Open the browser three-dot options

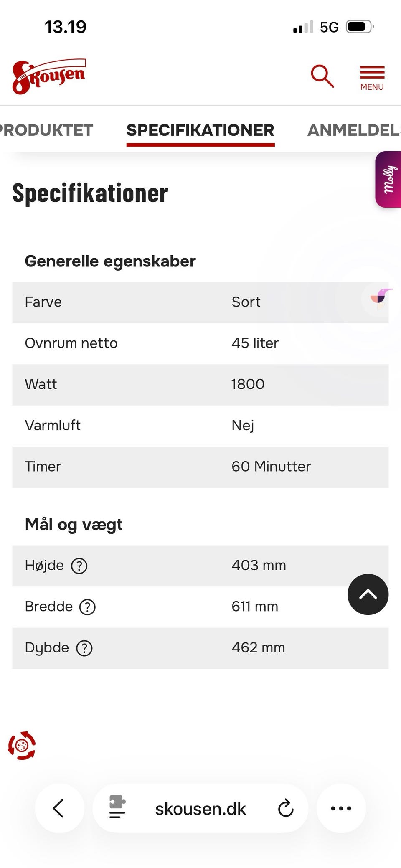pyautogui.click(x=341, y=808)
